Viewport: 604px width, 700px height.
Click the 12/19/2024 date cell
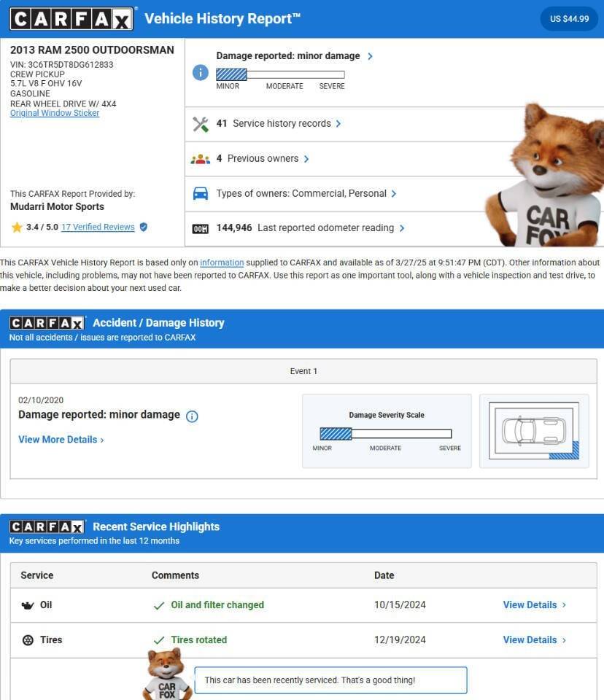click(x=400, y=640)
